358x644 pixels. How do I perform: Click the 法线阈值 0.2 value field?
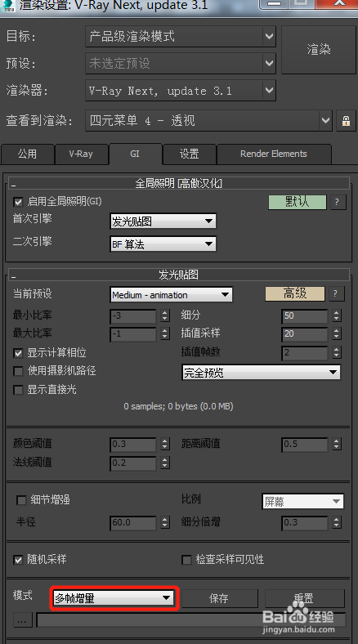tap(133, 463)
